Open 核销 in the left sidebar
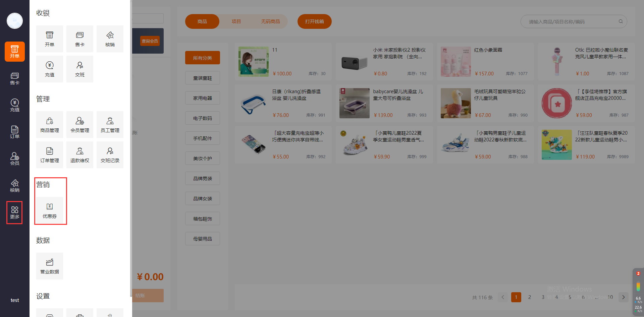The width and height of the screenshot is (644, 317). [x=15, y=186]
